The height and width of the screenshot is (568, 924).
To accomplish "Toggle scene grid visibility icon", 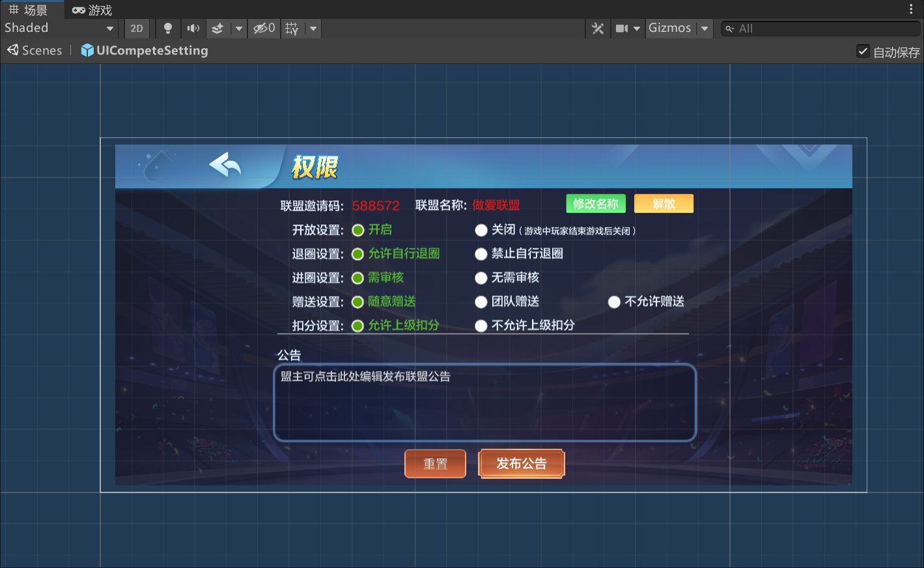I will click(x=292, y=29).
